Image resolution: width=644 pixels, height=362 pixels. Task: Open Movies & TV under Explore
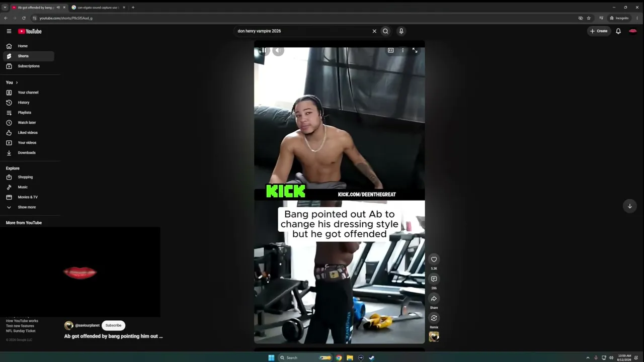pos(28,197)
